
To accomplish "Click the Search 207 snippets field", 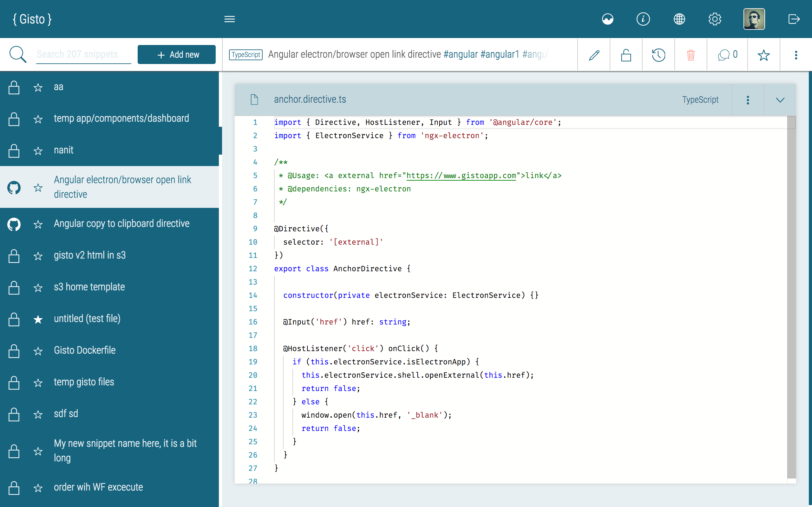I will 83,54.
